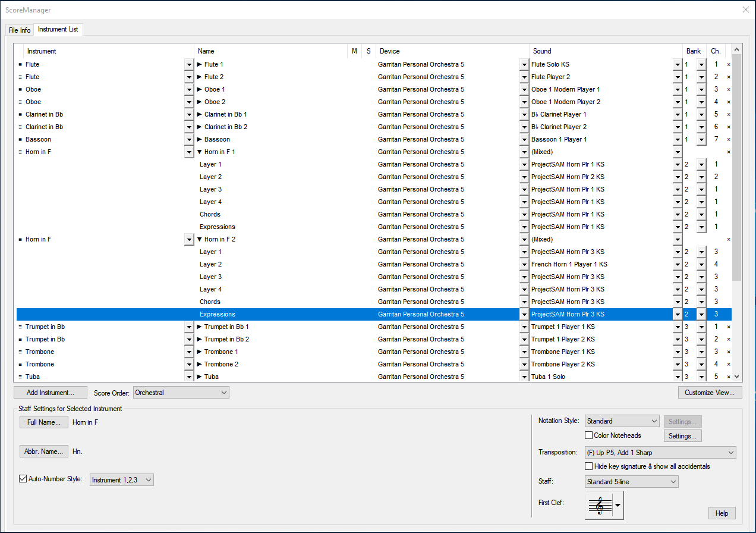Click the x icon on the Bassoon row
This screenshot has width=756, height=533.
click(729, 139)
